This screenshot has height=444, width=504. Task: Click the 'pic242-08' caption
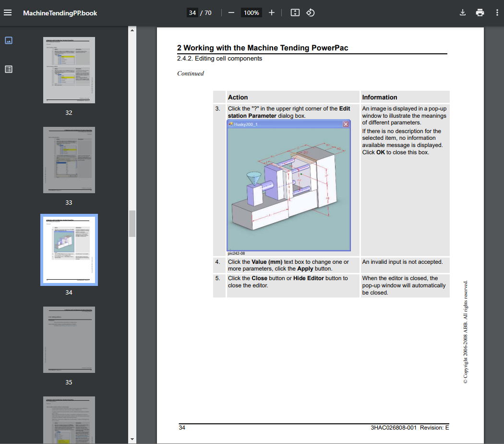236,254
